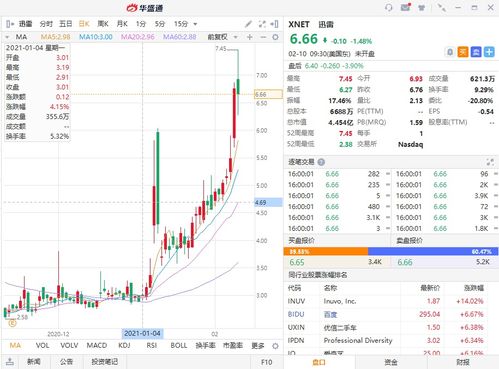Click the orange buy button icon

pos(463,52)
